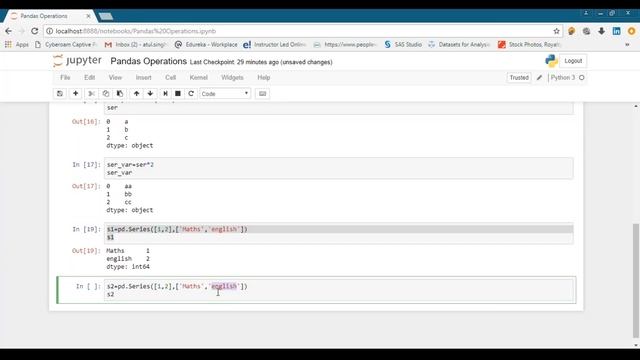Move selected cell down arrow

150,93
